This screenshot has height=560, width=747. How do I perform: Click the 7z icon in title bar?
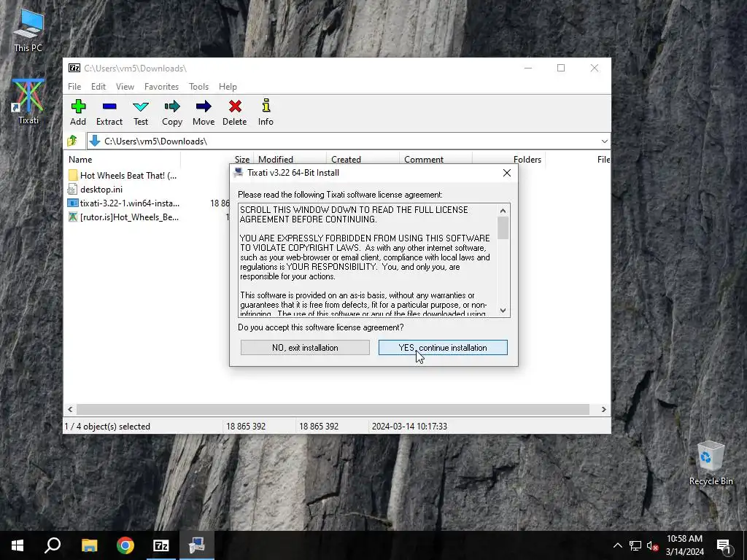tap(74, 68)
